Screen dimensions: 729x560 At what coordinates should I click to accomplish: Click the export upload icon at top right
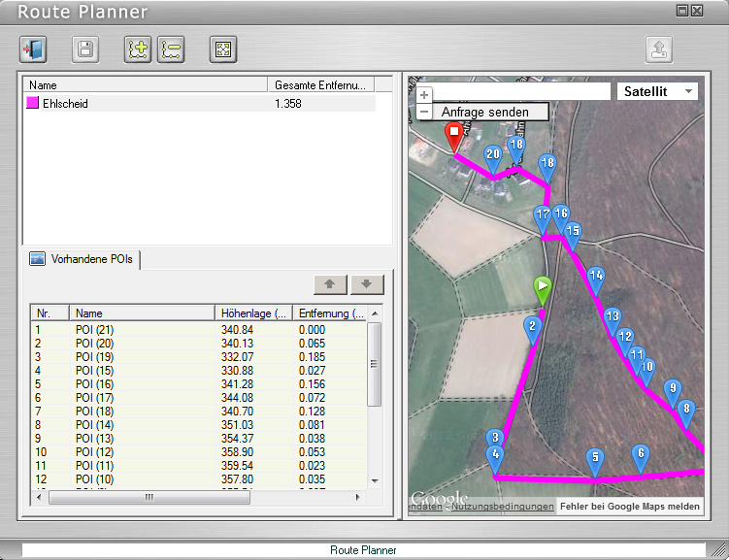(660, 49)
